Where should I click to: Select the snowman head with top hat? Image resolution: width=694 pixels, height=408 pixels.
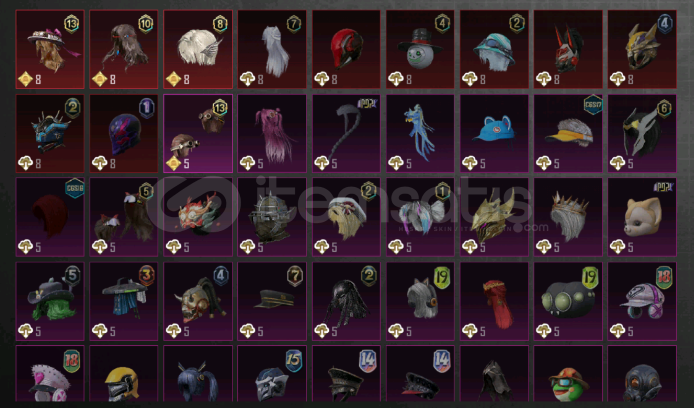[420, 49]
